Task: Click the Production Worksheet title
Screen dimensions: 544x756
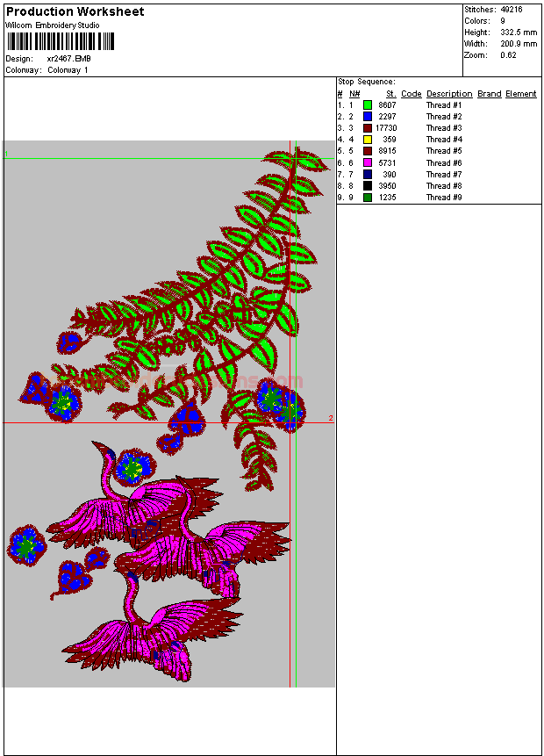Action: tap(75, 11)
